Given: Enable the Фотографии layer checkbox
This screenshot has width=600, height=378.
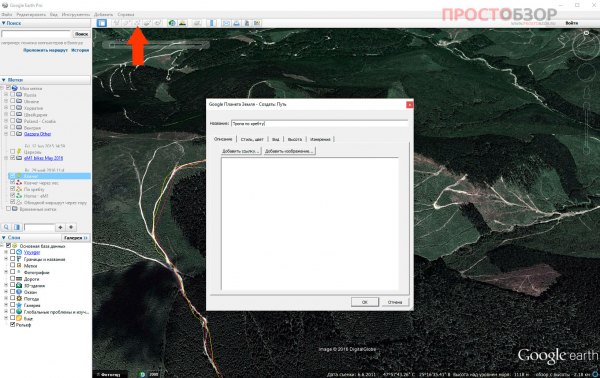Looking at the screenshot, I should [13, 272].
